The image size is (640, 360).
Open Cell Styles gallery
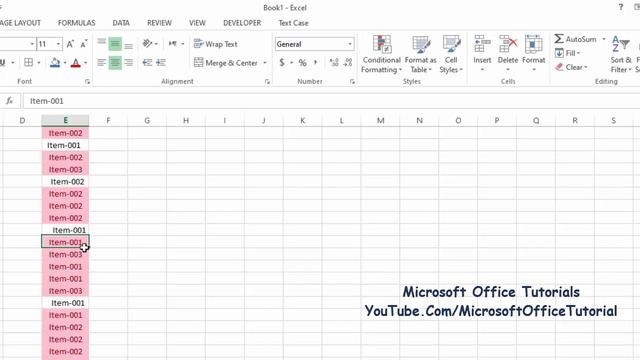(451, 54)
